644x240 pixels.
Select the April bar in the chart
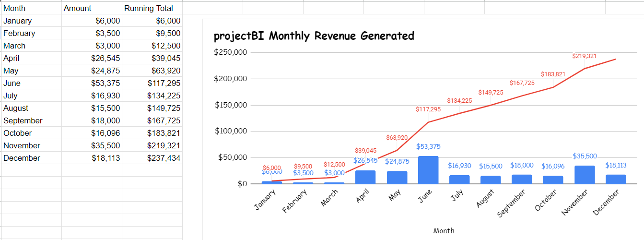tap(365, 177)
